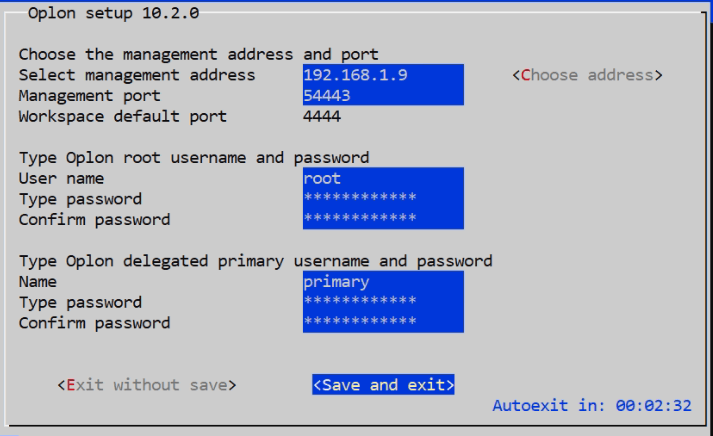Click the delegated Name field containing primary

pyautogui.click(x=383, y=281)
